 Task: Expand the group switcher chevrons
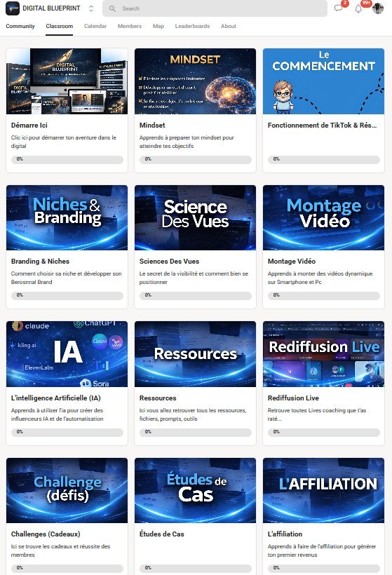coord(91,8)
